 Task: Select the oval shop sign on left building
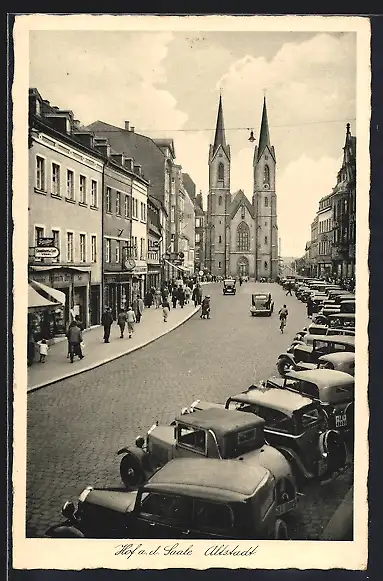tap(47, 252)
